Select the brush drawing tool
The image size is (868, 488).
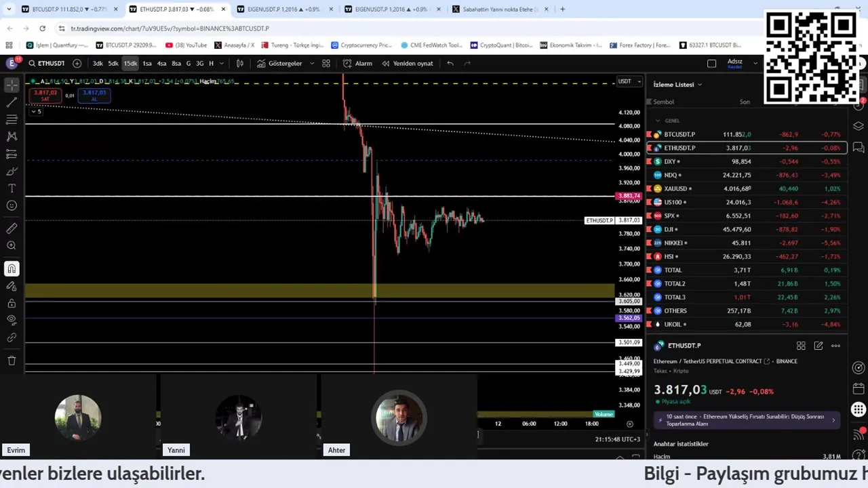tap(12, 171)
